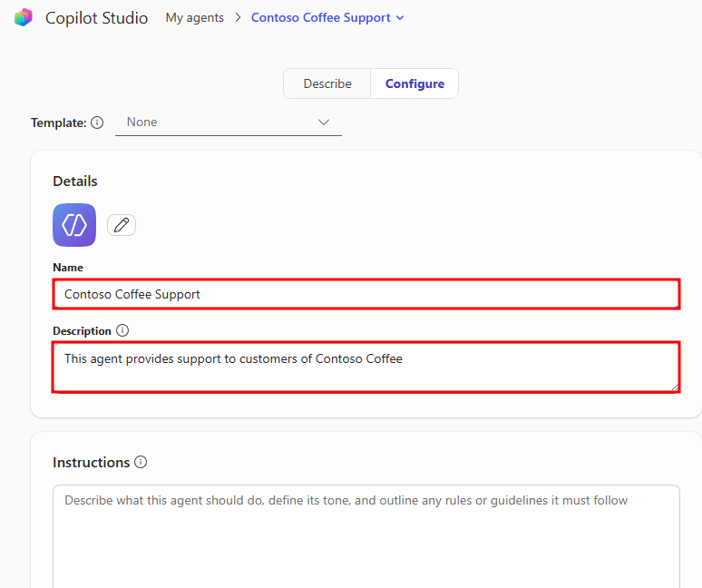The width and height of the screenshot is (702, 588).
Task: Go to My agents breadcrumb link
Action: 194,17
